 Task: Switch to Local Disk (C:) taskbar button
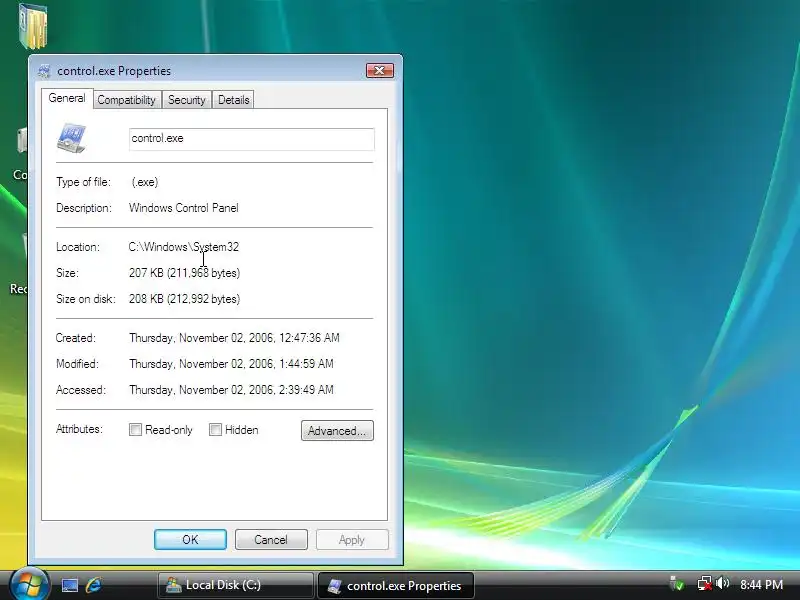[x=236, y=585]
